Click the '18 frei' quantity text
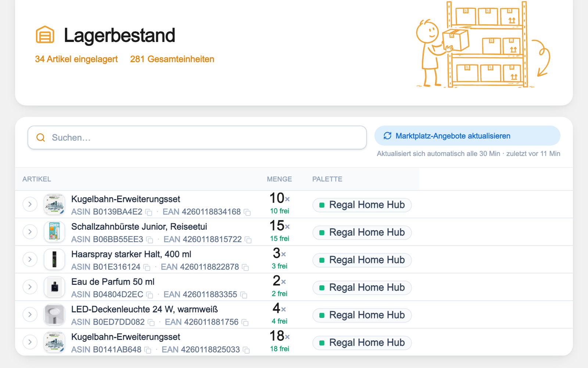The width and height of the screenshot is (588, 368). 280,349
